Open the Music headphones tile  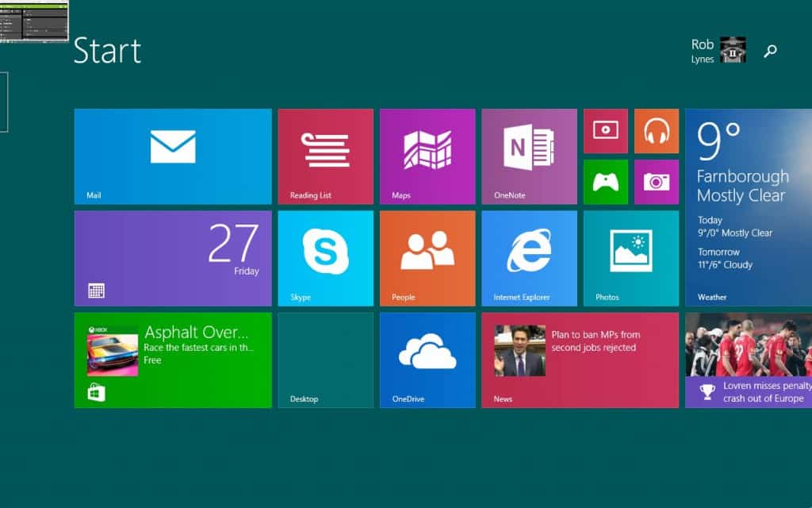click(657, 131)
